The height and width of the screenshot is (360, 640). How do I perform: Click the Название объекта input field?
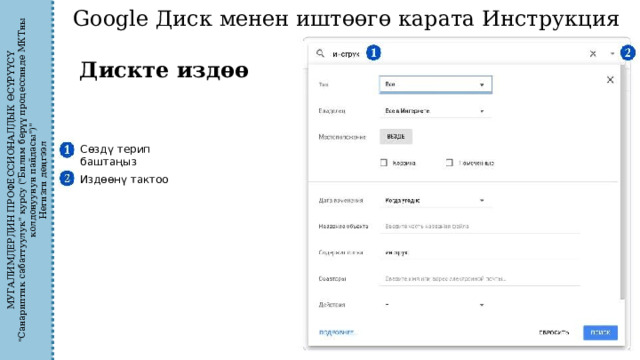480,227
